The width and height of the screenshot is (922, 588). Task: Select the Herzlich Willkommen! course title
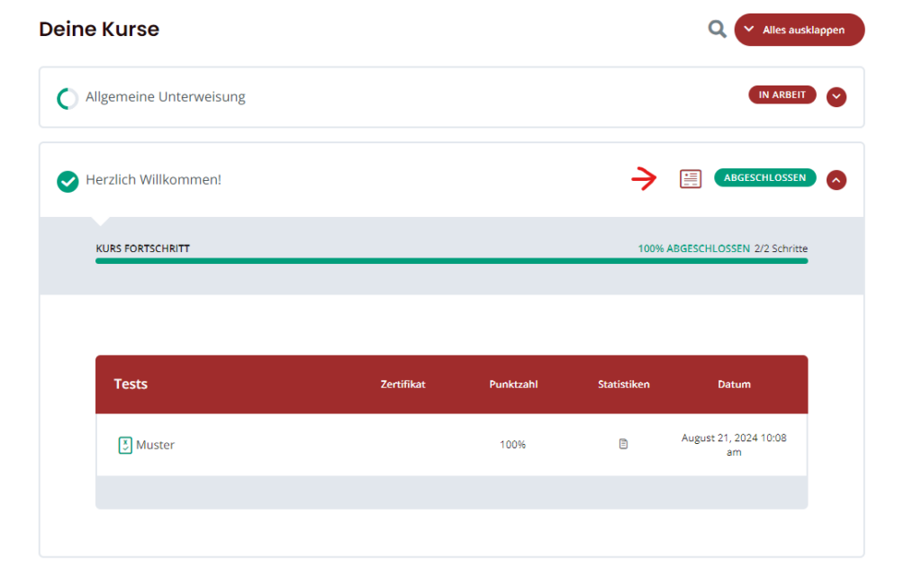click(x=153, y=180)
